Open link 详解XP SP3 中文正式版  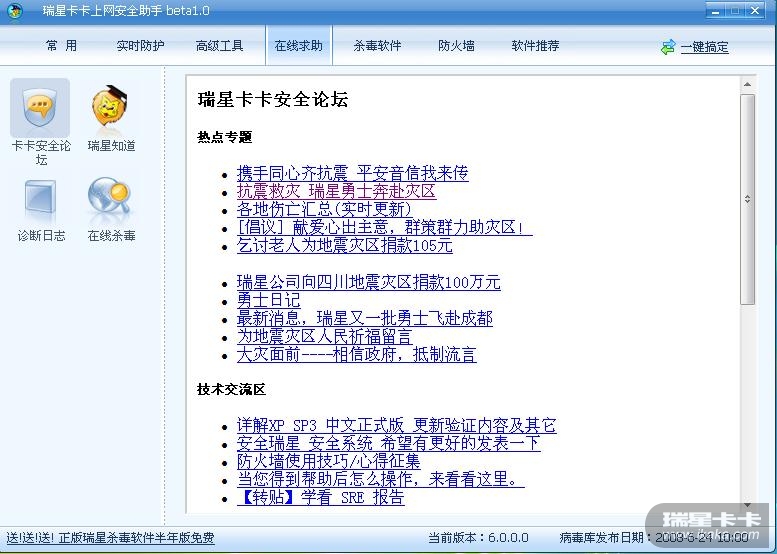click(x=396, y=425)
